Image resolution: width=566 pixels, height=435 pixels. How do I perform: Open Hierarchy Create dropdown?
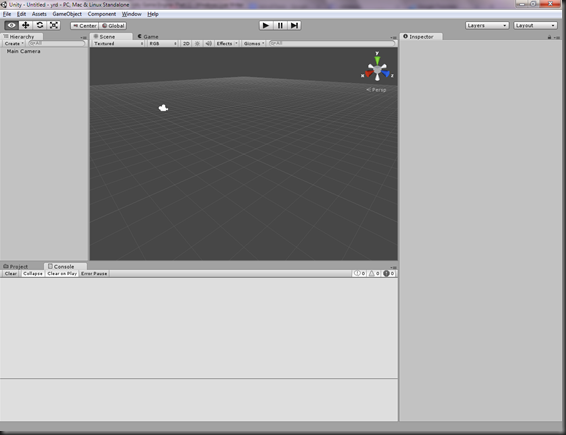click(14, 43)
